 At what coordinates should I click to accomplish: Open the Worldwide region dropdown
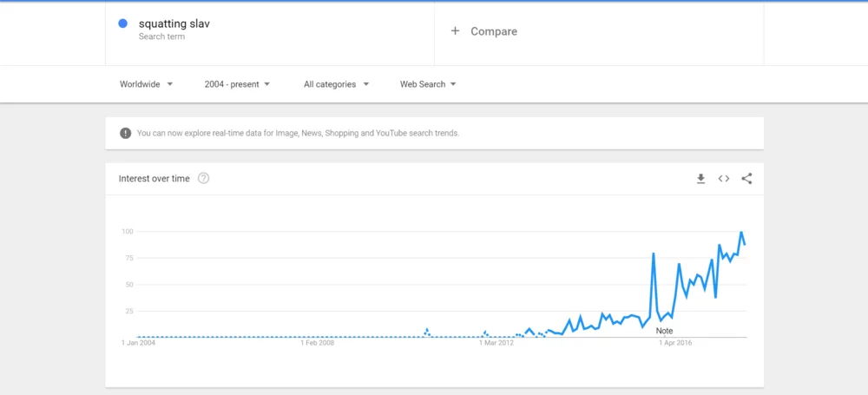(146, 84)
